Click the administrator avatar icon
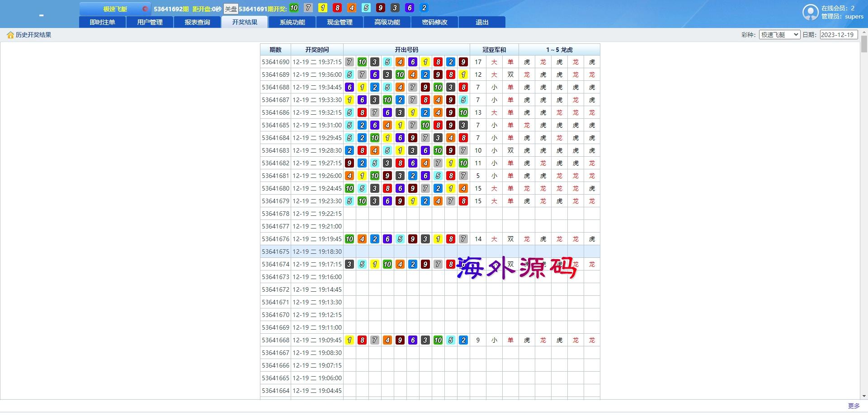This screenshot has height=415, width=868. (x=811, y=12)
